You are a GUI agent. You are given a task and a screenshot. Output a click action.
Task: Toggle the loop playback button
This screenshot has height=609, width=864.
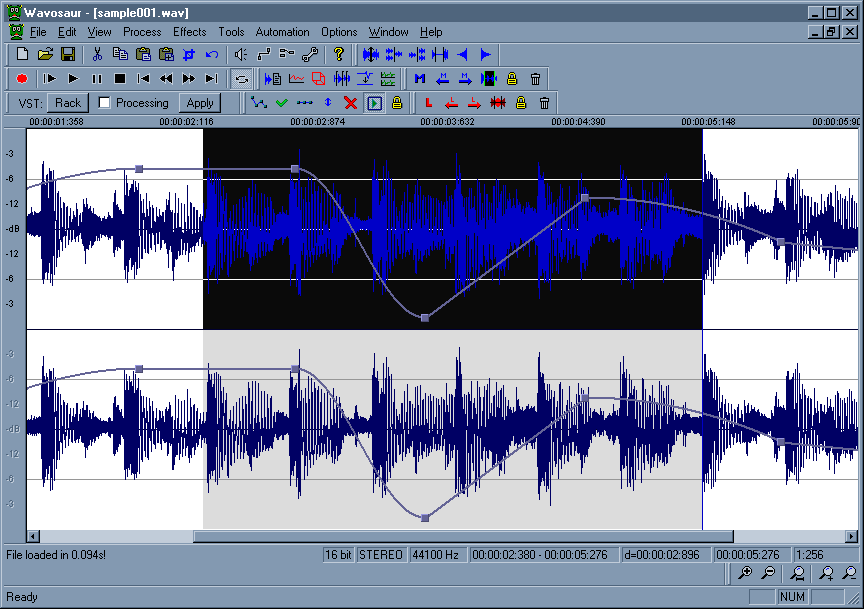241,78
